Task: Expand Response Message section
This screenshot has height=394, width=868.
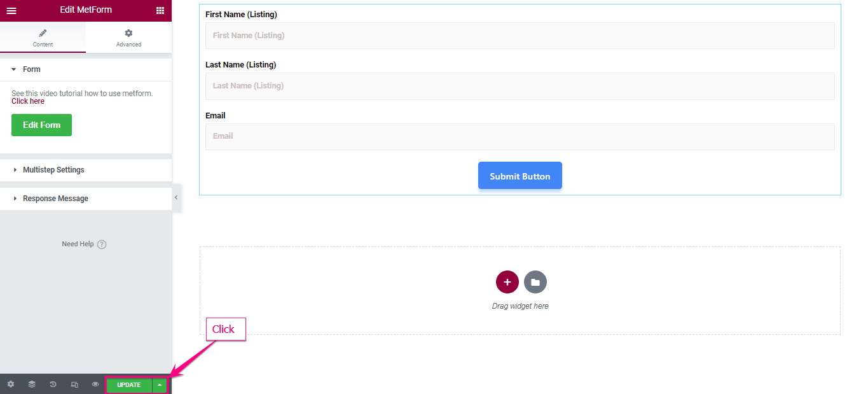Action: point(86,199)
